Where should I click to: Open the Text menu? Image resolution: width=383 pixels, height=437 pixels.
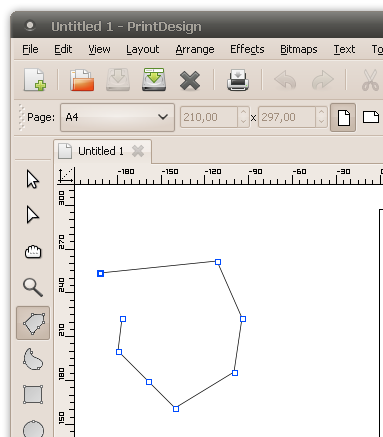click(344, 49)
